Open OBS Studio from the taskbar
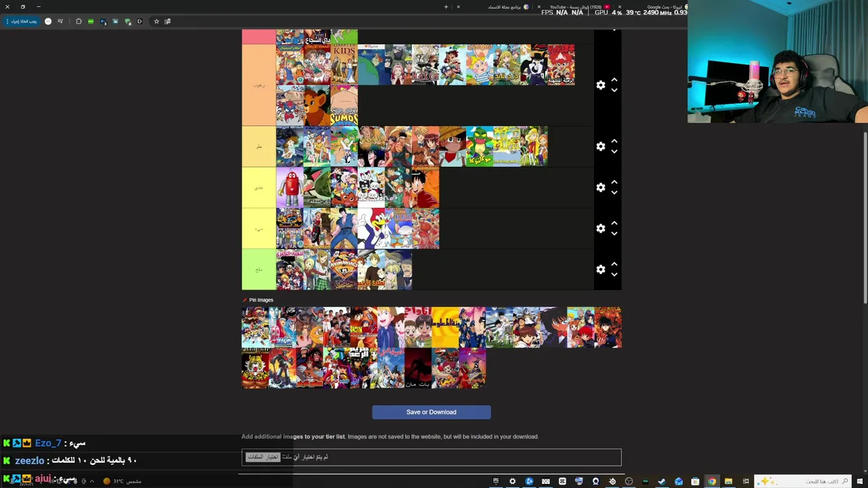The height and width of the screenshot is (488, 868). coord(629,481)
